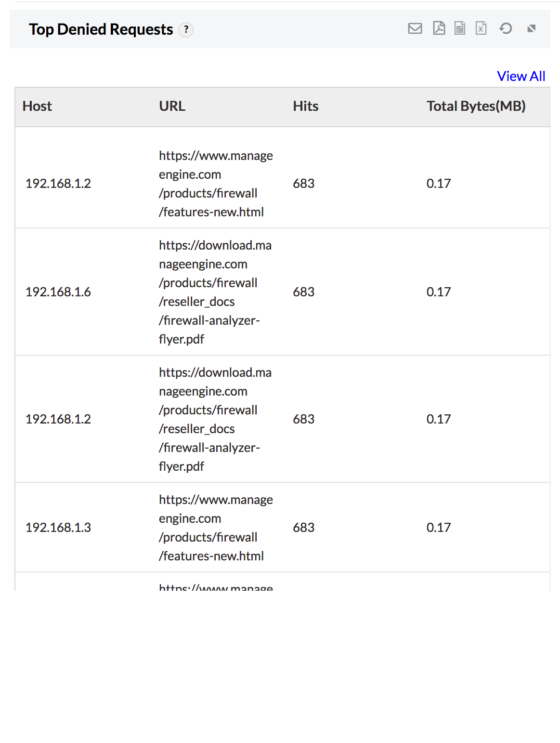Sort the table by URL column
This screenshot has width=560, height=743.
tap(172, 106)
